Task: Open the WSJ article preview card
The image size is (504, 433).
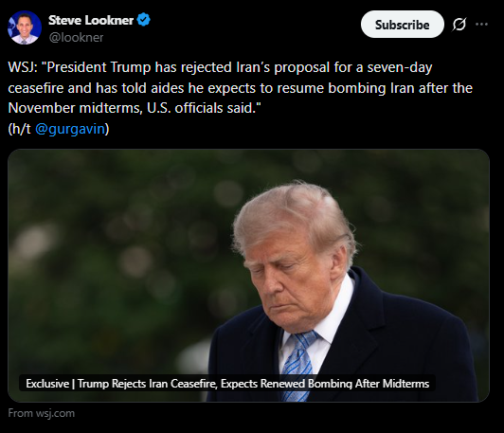Action: (248, 276)
